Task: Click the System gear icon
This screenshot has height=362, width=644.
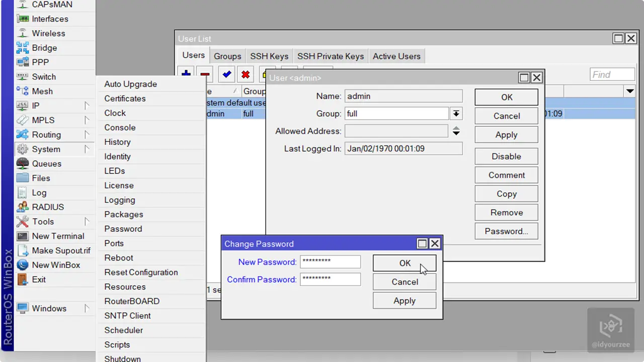Action: 23,149
